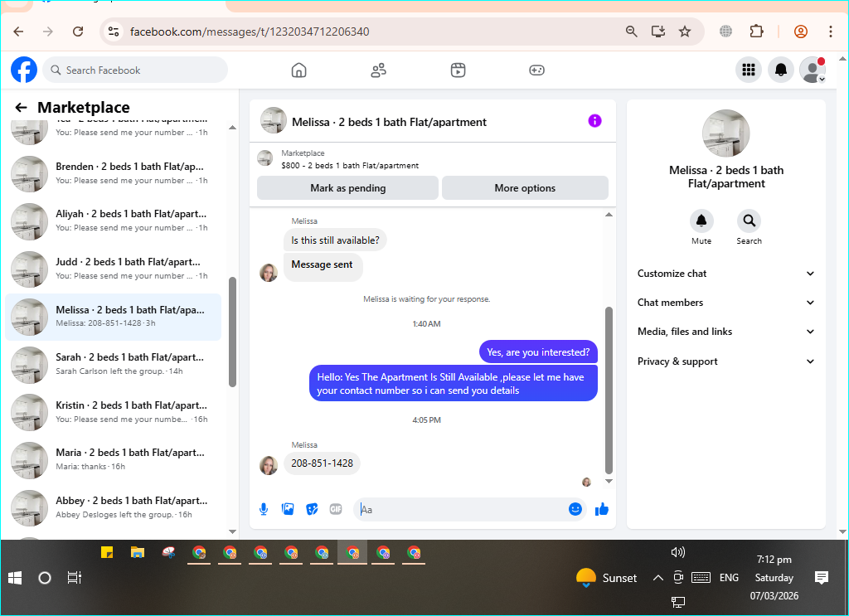Select Melissa conversation in list
The image size is (849, 616).
tap(114, 317)
